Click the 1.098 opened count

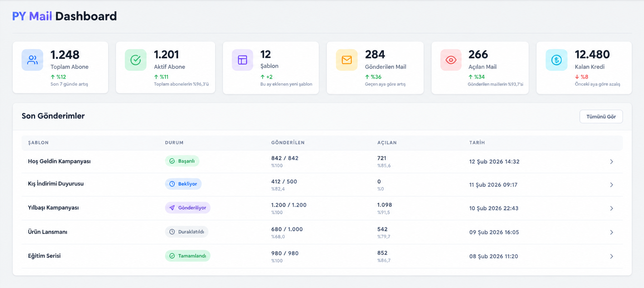pos(385,205)
